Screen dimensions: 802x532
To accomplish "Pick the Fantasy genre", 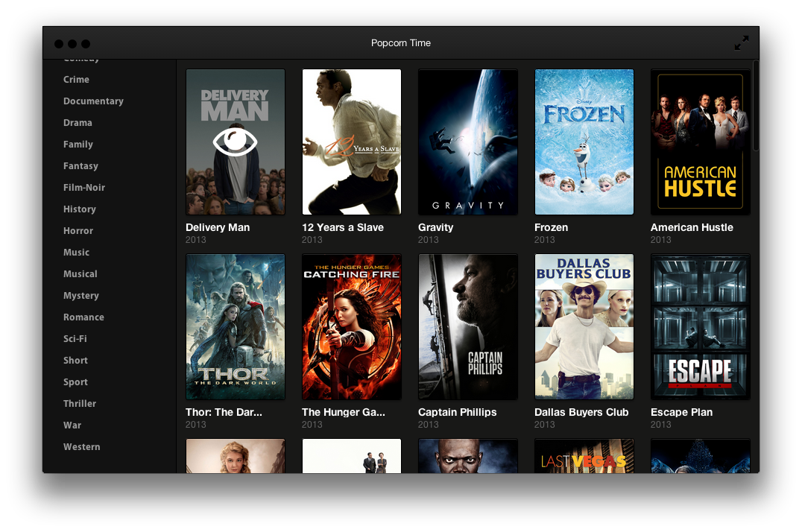I will click(80, 165).
